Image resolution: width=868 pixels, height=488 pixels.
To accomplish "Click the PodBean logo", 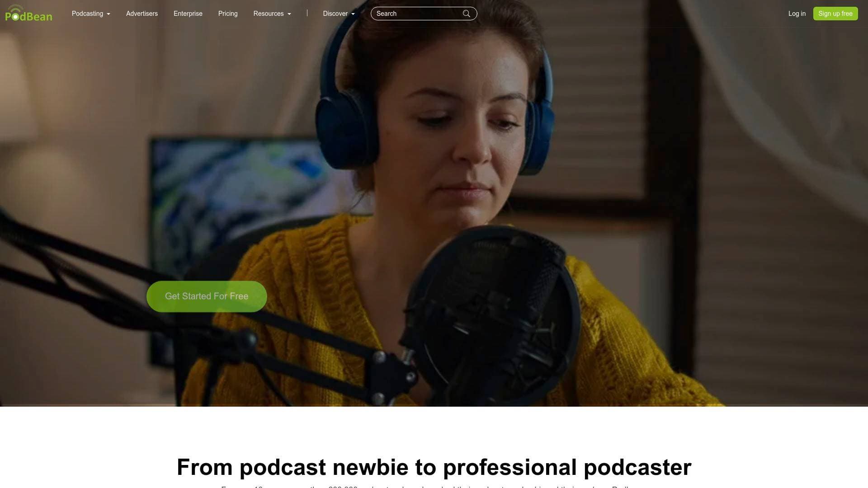I will [29, 14].
